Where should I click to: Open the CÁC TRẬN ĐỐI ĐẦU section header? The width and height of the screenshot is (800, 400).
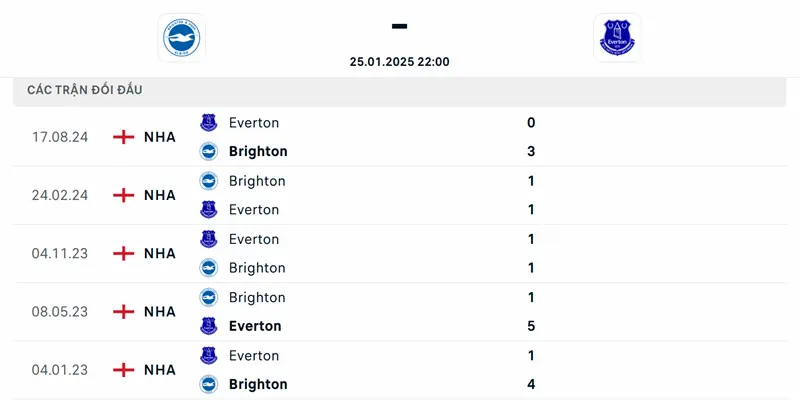(x=85, y=90)
